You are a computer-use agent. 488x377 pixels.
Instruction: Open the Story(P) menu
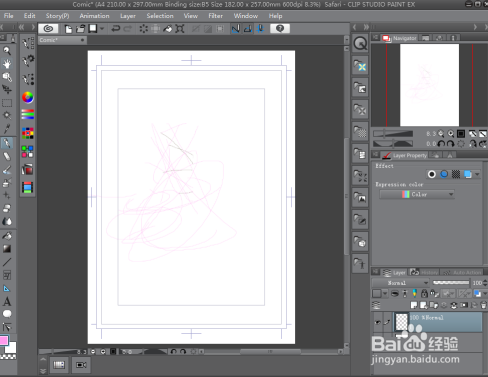coord(57,16)
